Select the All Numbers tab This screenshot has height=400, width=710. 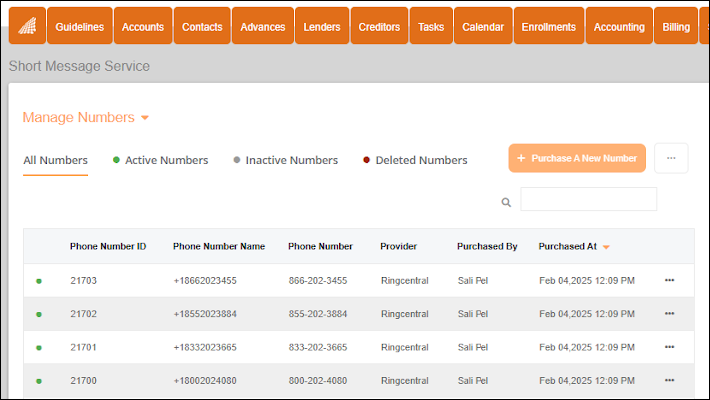coord(55,160)
